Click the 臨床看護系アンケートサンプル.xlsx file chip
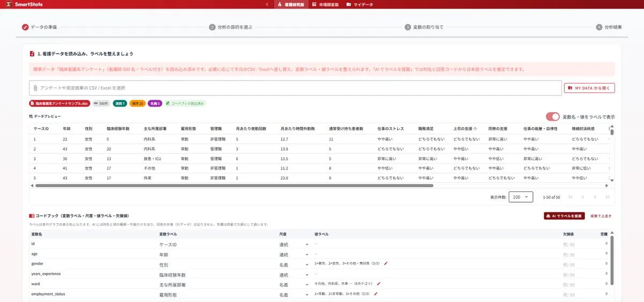The image size is (644, 302). pos(60,103)
